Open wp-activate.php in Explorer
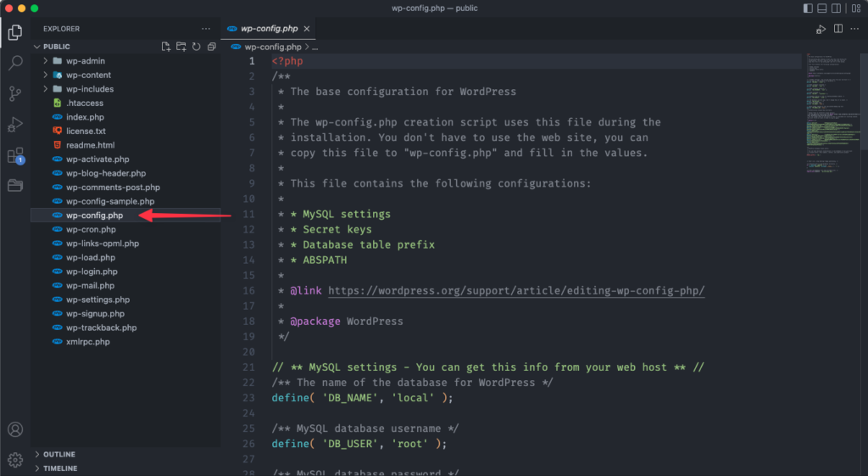868x476 pixels. point(125,159)
